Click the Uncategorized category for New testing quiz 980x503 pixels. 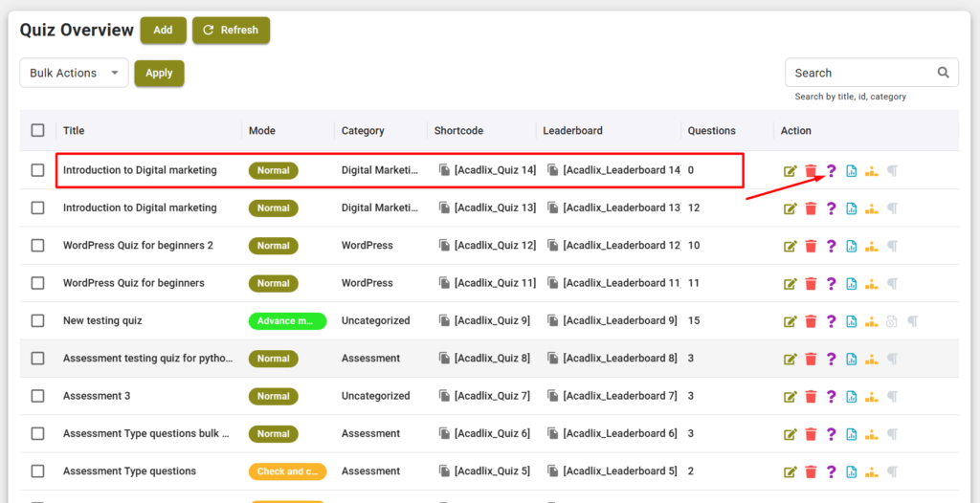tap(375, 320)
